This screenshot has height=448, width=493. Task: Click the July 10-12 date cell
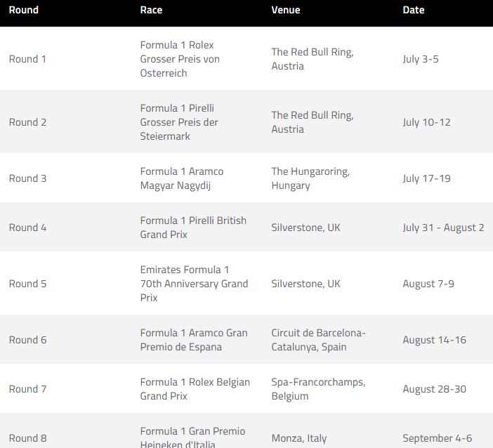pyautogui.click(x=426, y=122)
